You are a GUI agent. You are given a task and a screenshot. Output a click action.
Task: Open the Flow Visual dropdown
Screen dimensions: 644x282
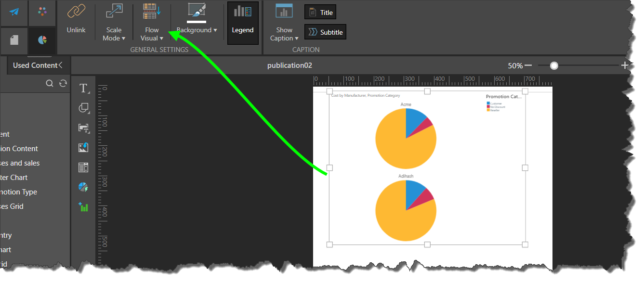[x=152, y=34]
